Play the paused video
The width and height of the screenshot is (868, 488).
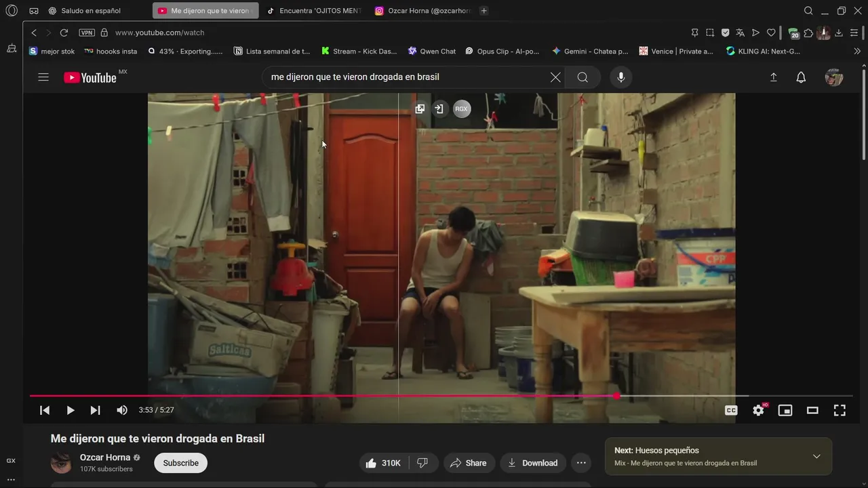pyautogui.click(x=70, y=410)
